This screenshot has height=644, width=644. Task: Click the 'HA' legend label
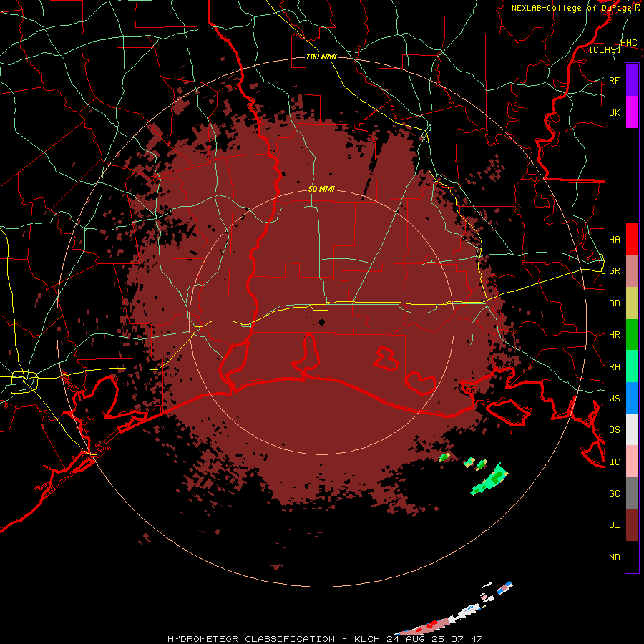tap(614, 240)
